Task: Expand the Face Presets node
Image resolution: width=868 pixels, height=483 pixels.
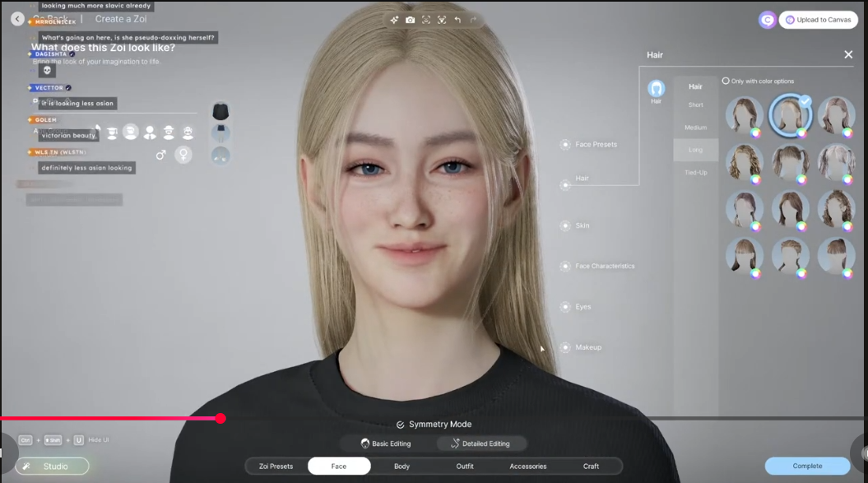Action: click(565, 145)
